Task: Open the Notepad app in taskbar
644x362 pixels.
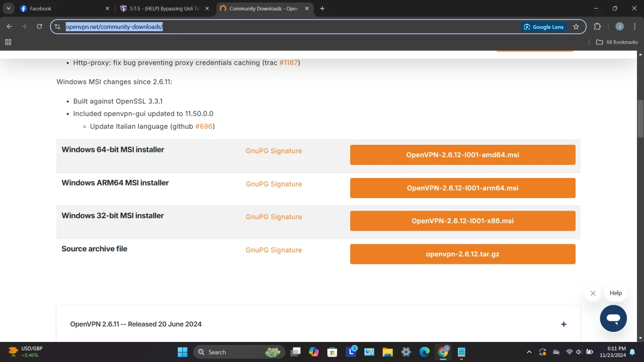Action: [461, 352]
